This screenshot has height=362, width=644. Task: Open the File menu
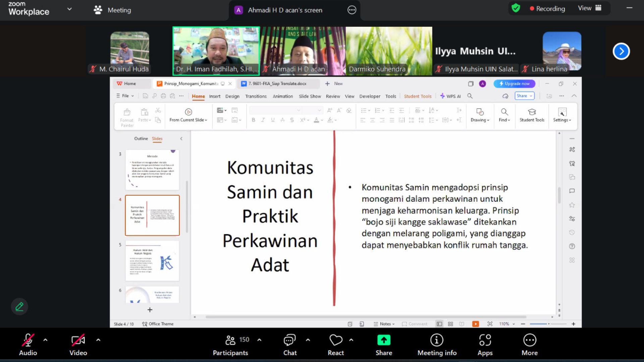pos(125,96)
